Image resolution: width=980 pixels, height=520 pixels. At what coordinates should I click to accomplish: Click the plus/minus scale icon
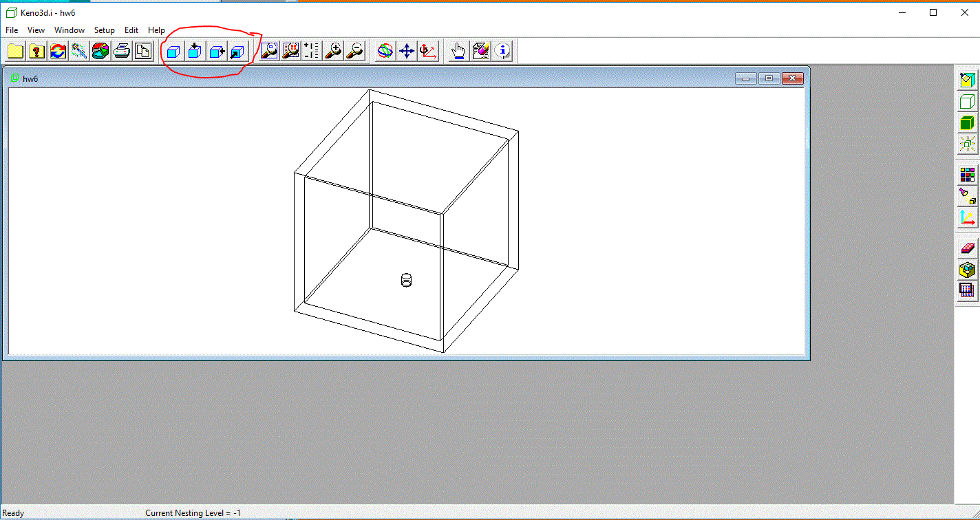[x=312, y=51]
